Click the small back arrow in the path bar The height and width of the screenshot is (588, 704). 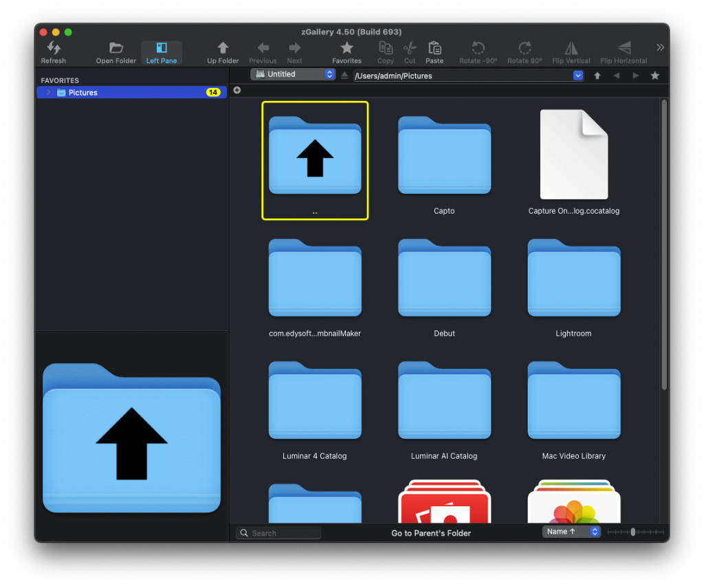pos(617,76)
